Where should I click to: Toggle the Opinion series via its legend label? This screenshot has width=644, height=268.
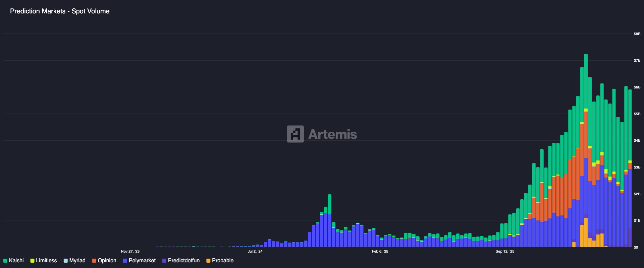pos(107,261)
